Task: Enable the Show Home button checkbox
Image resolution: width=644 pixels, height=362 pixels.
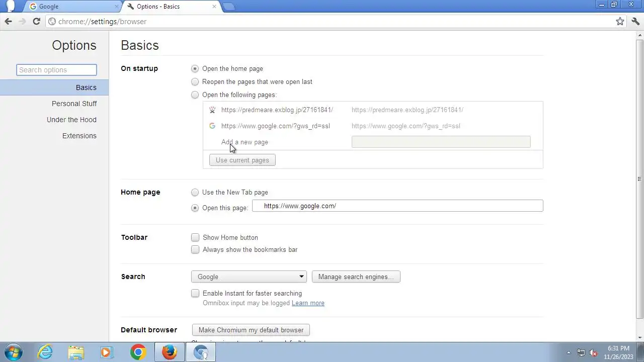Action: (195, 237)
